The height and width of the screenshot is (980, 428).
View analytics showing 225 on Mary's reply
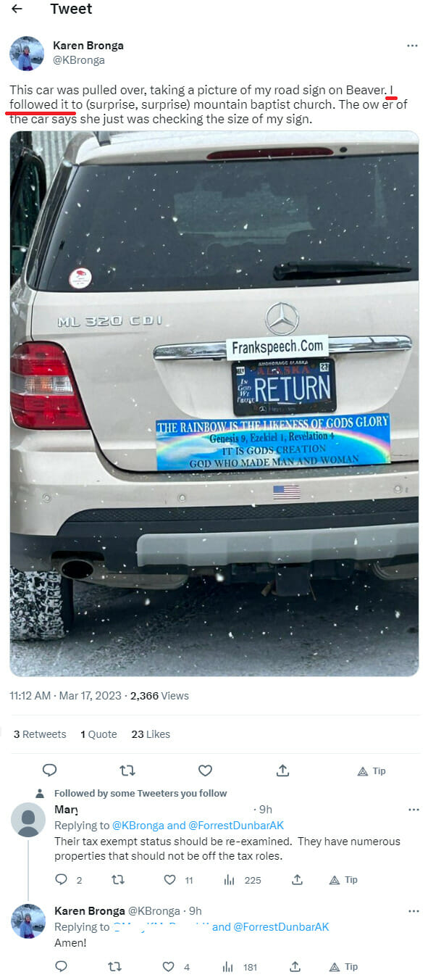click(x=243, y=879)
